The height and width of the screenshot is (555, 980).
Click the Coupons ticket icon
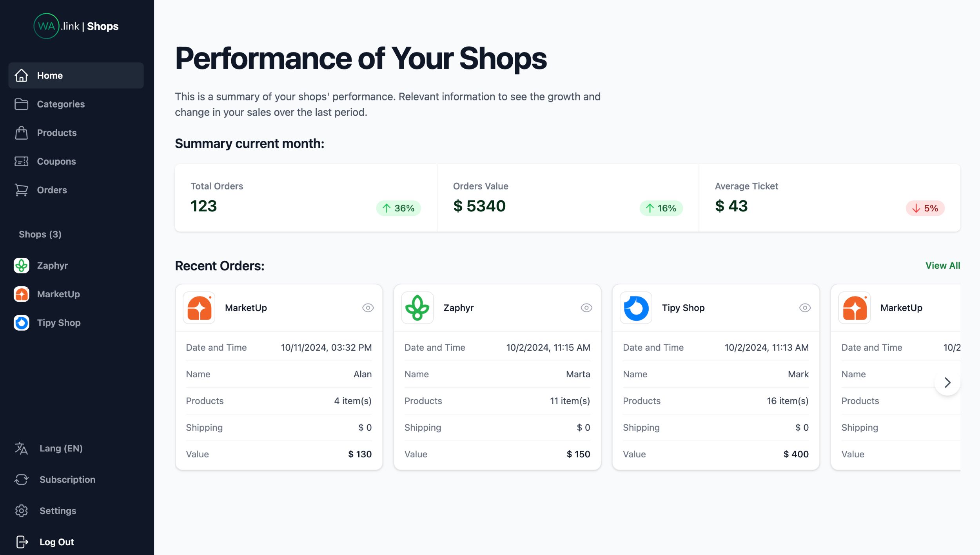point(21,161)
